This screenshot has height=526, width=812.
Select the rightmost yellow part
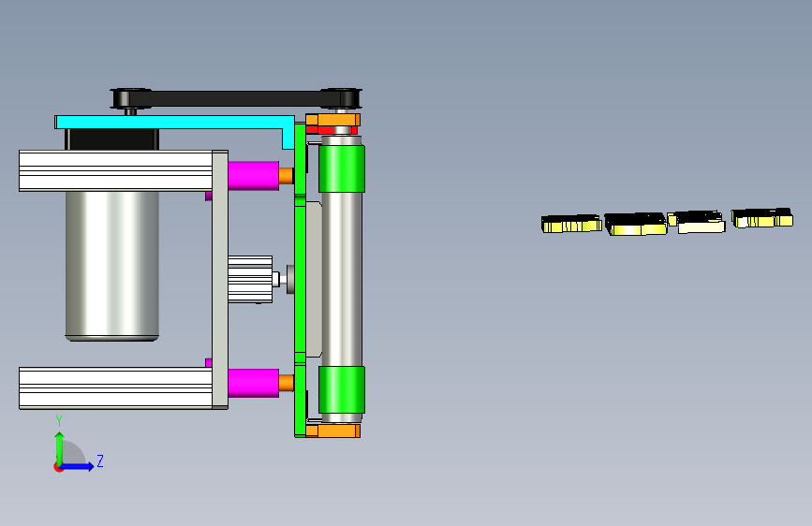click(761, 218)
